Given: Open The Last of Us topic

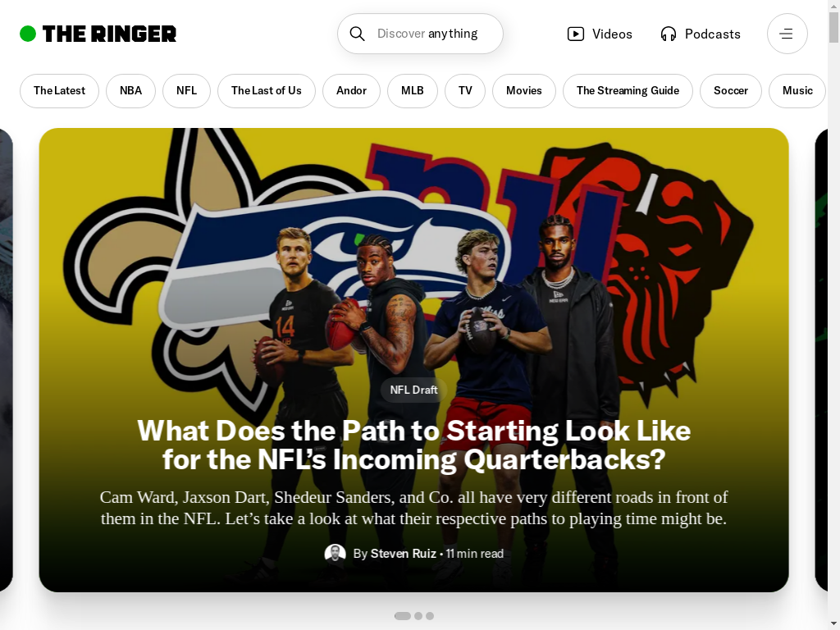Looking at the screenshot, I should [267, 90].
